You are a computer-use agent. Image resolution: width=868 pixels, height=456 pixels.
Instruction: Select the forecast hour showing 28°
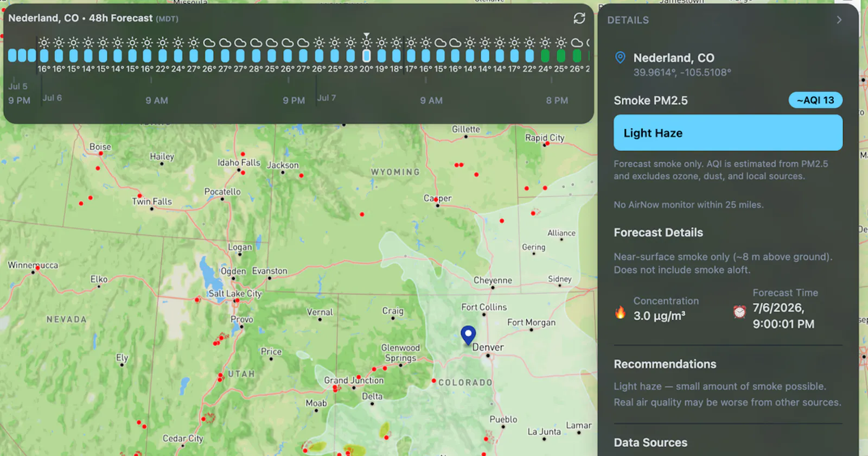pyautogui.click(x=256, y=55)
